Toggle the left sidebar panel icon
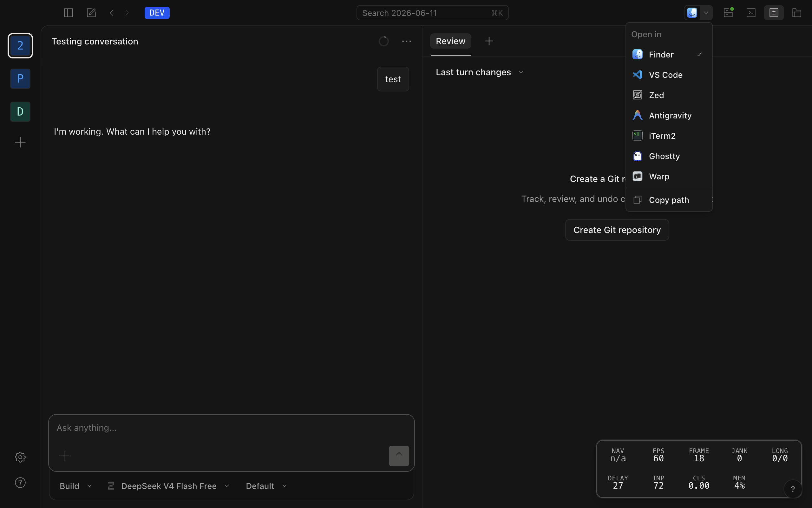 (69, 13)
